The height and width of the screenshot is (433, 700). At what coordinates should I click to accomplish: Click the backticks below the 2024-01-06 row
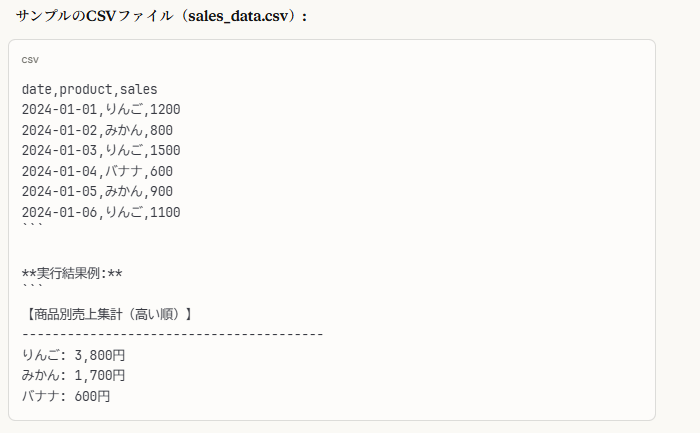[x=33, y=226]
